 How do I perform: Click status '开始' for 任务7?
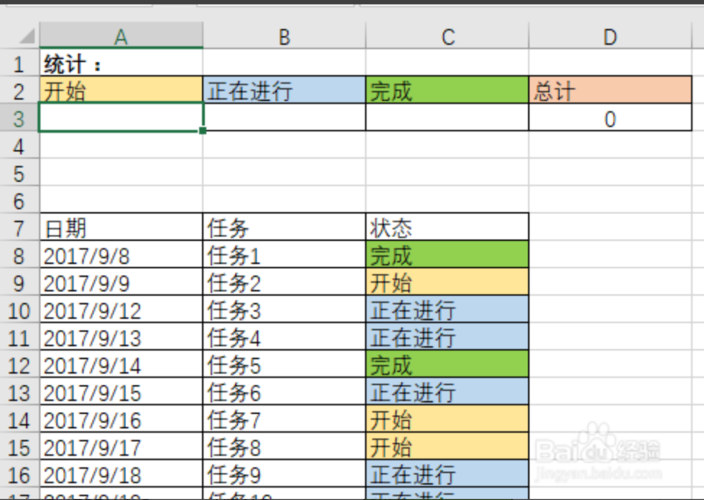tap(448, 420)
